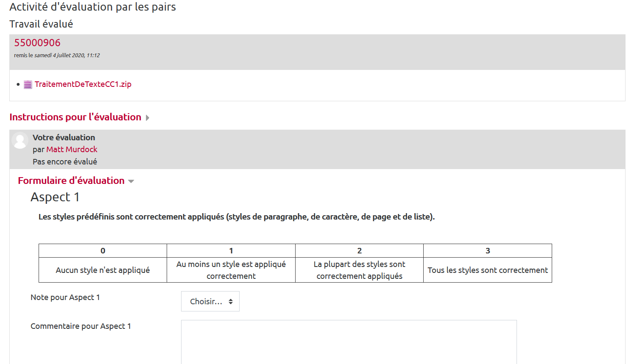
Task: Click the rubric column header 3
Action: point(488,251)
